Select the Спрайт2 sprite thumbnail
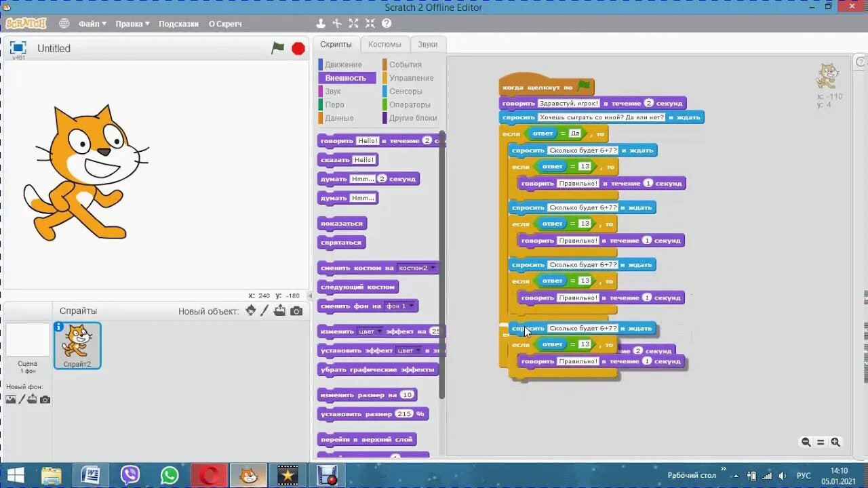Image resolution: width=868 pixels, height=488 pixels. 77,346
